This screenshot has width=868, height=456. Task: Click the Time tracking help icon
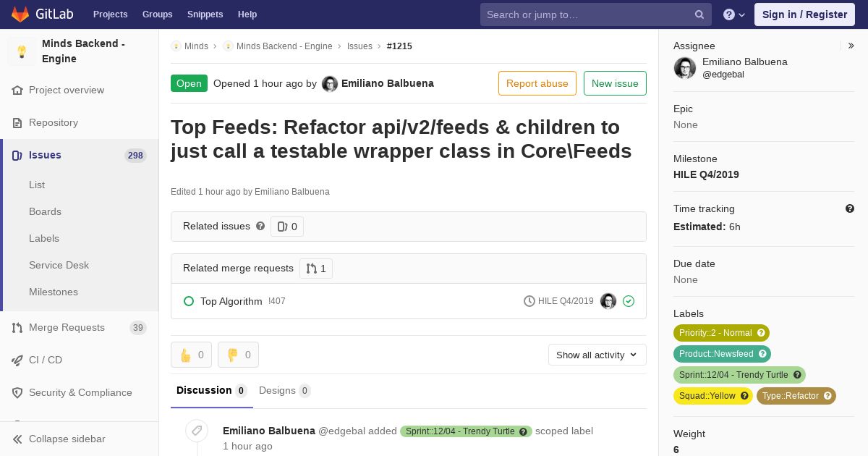(x=850, y=208)
